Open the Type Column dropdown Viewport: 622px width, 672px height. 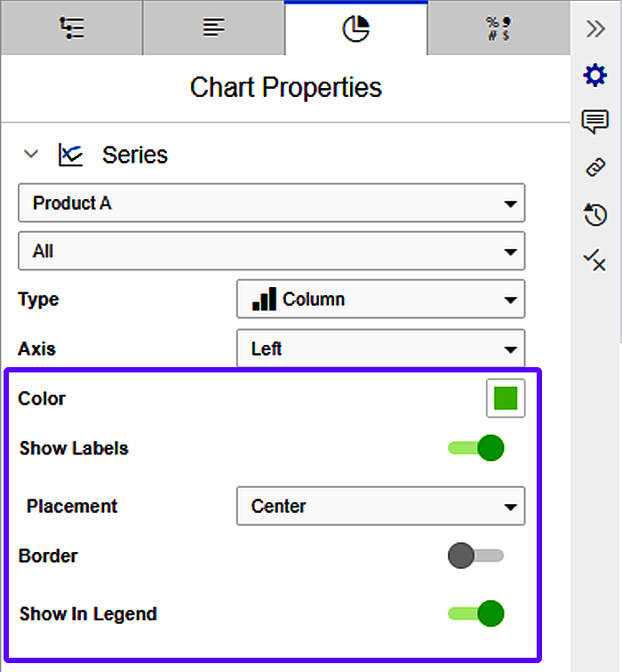[380, 300]
